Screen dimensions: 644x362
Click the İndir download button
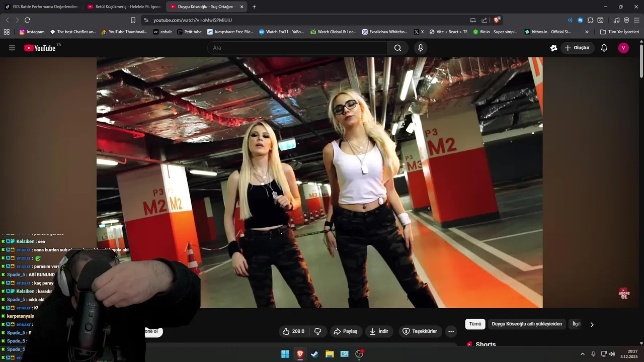pos(379,331)
